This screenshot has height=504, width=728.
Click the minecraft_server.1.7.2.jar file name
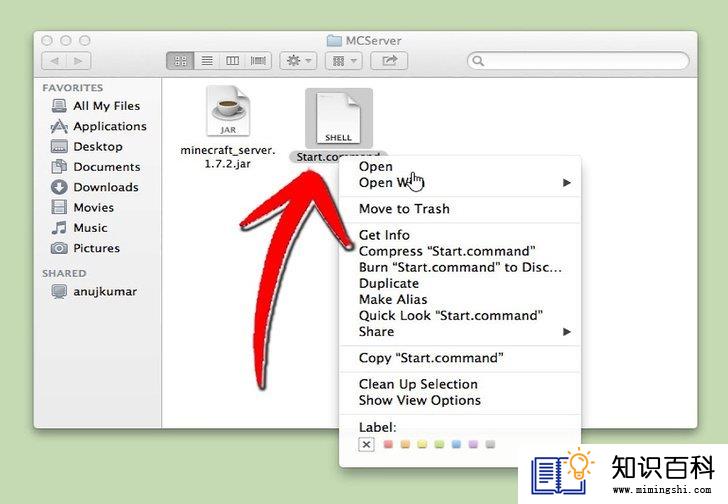click(228, 157)
